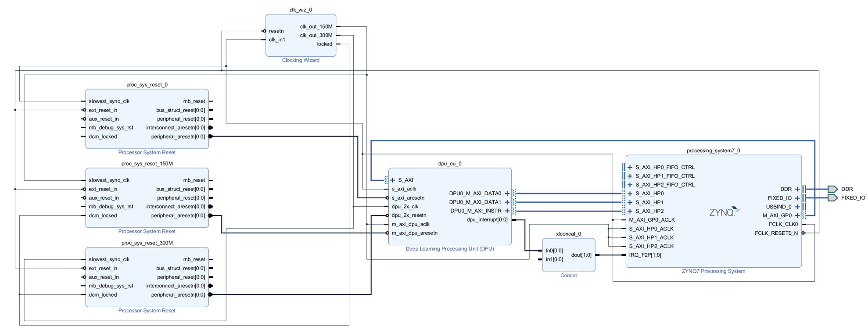Expand the S_AXI interface on dpu_eu_0
The height and width of the screenshot is (330, 868).
[393, 180]
